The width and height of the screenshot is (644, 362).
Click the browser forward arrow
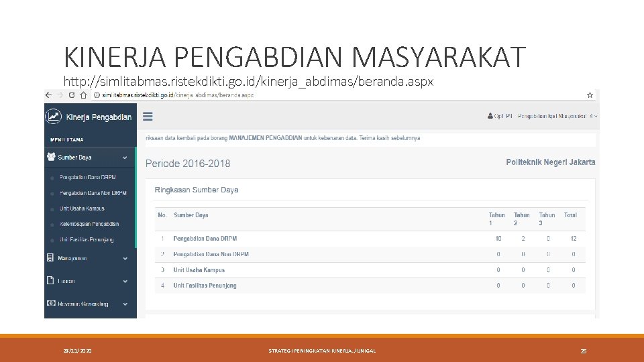pyautogui.click(x=60, y=95)
